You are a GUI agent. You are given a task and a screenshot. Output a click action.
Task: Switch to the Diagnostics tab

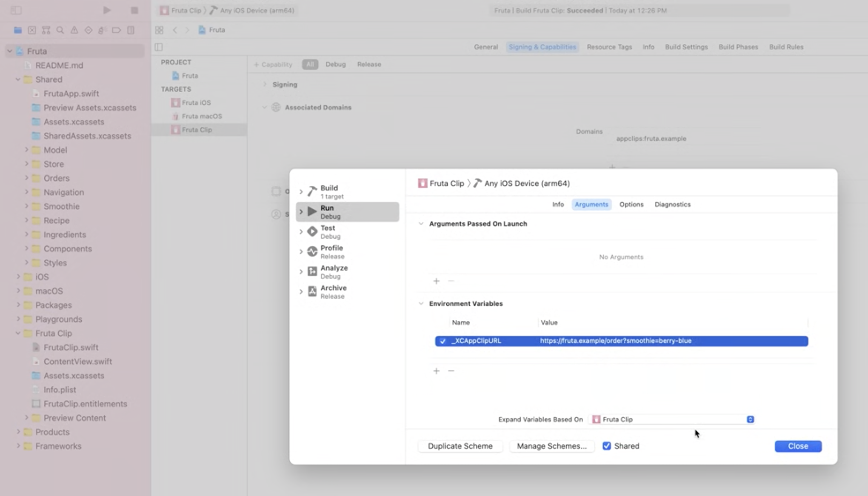(x=672, y=205)
